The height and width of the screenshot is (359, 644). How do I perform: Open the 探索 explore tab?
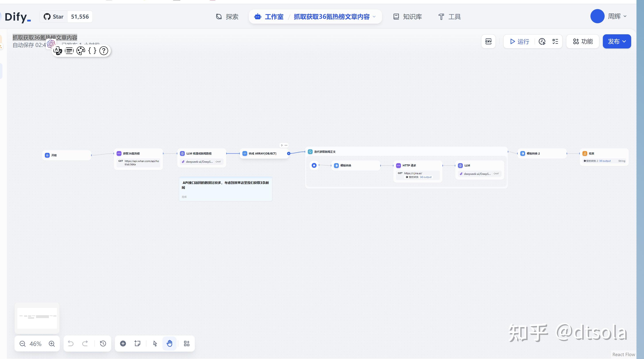pyautogui.click(x=227, y=17)
